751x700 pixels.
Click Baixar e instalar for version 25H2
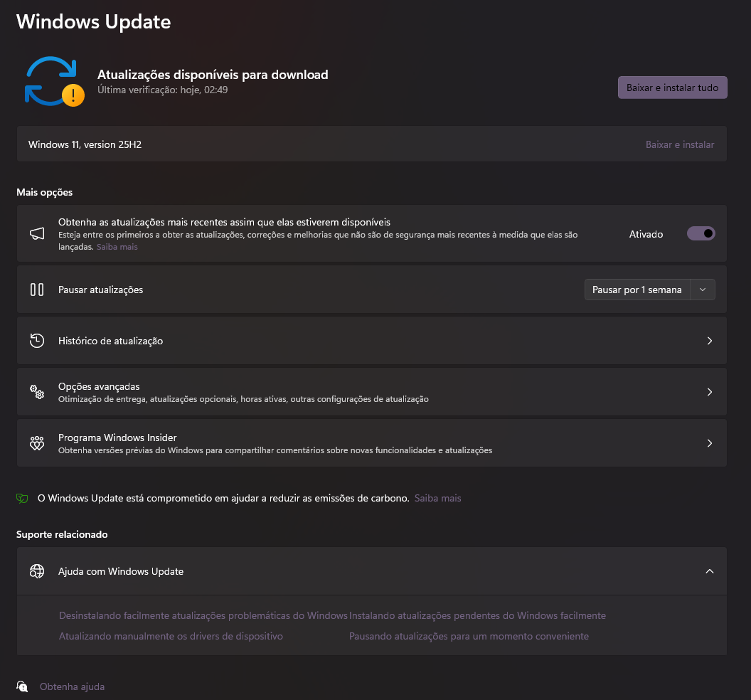(680, 144)
